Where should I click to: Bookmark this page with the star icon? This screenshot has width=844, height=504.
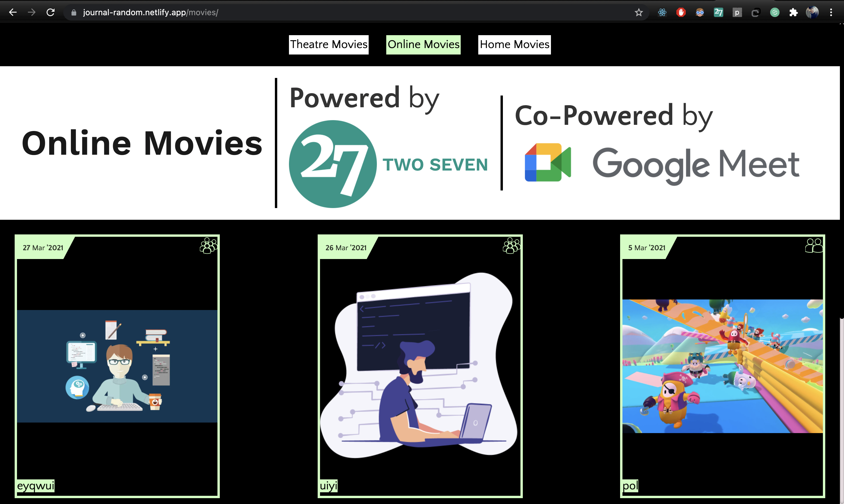pyautogui.click(x=639, y=13)
